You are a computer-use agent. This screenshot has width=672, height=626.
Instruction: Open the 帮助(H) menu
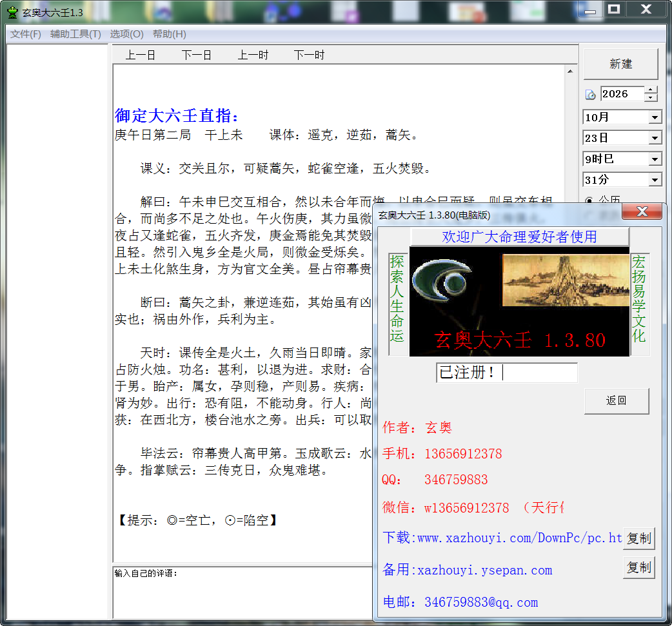[x=169, y=34]
